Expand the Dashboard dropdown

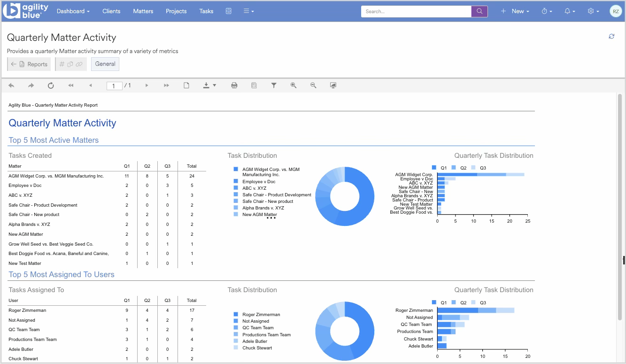73,11
